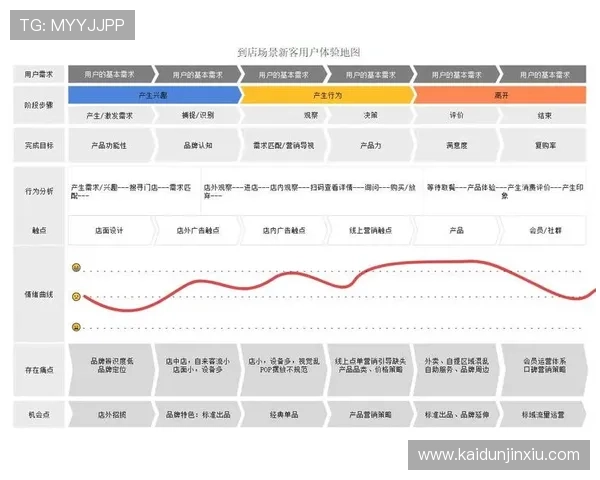Click the 产品功能性 goal cell
This screenshot has height=480, width=600.
pyautogui.click(x=110, y=145)
